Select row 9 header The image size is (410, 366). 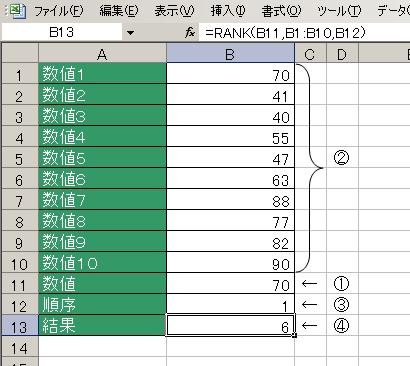[20, 242]
